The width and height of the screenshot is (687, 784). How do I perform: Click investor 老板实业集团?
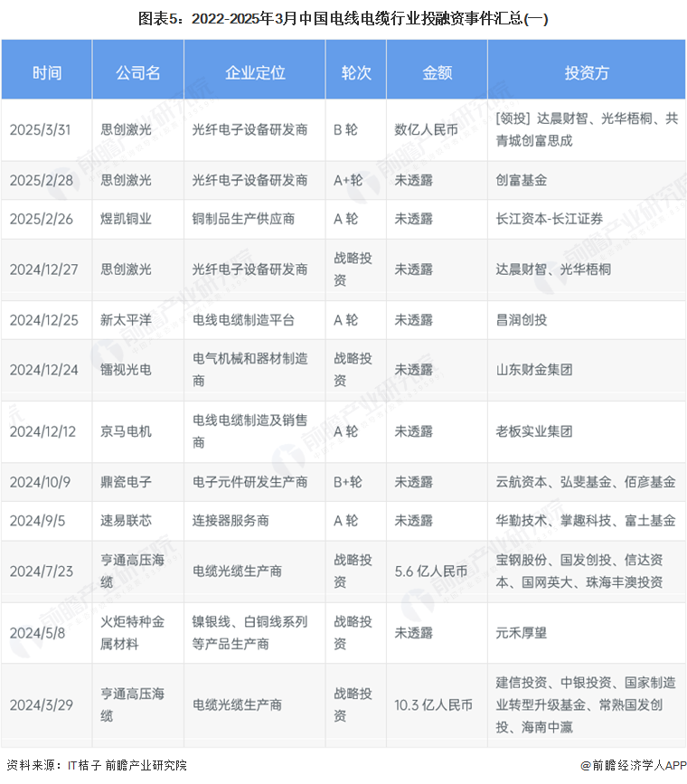[534, 431]
